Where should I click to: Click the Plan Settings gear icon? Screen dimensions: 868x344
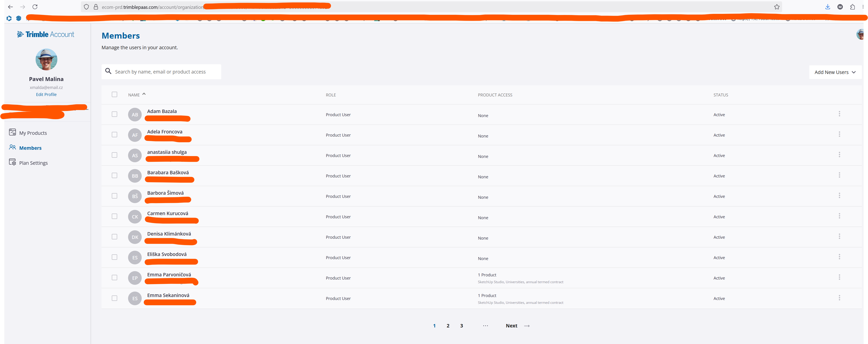12,162
